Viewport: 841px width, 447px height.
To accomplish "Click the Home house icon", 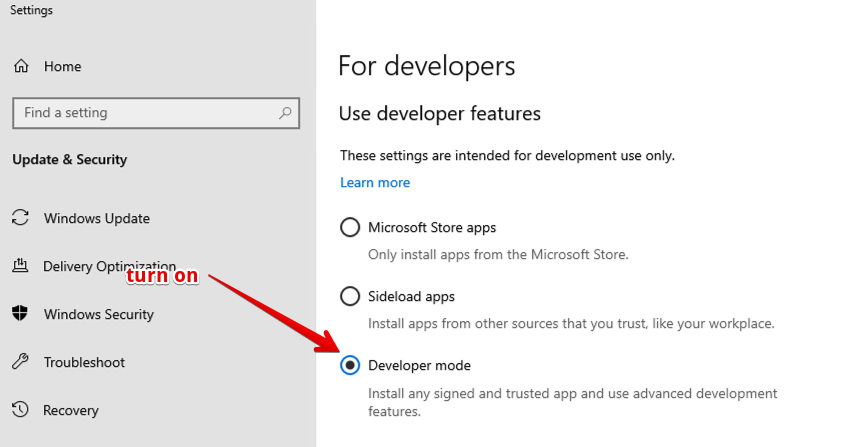I will click(21, 67).
